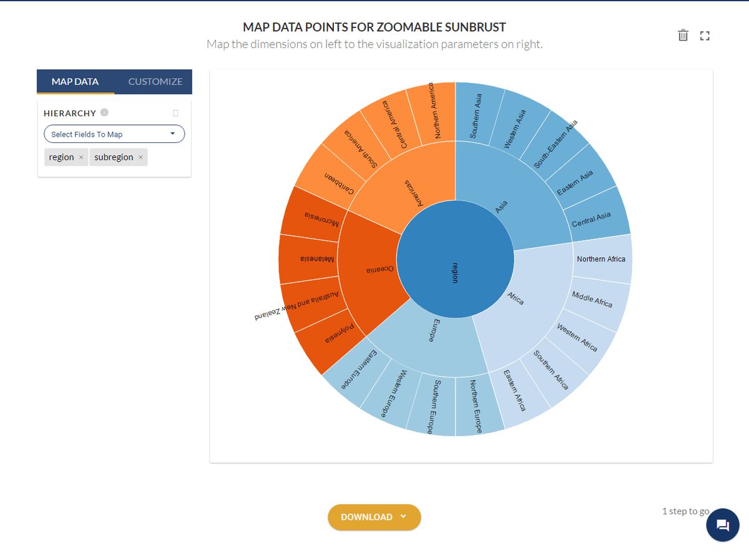The image size is (749, 560).
Task: Open the chat support bubble
Action: pyautogui.click(x=722, y=524)
